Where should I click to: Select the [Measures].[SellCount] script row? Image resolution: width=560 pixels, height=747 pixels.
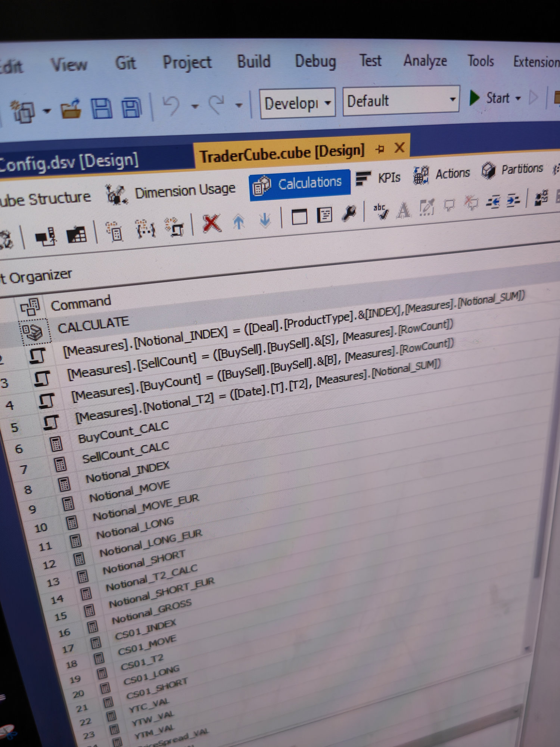coord(260,350)
